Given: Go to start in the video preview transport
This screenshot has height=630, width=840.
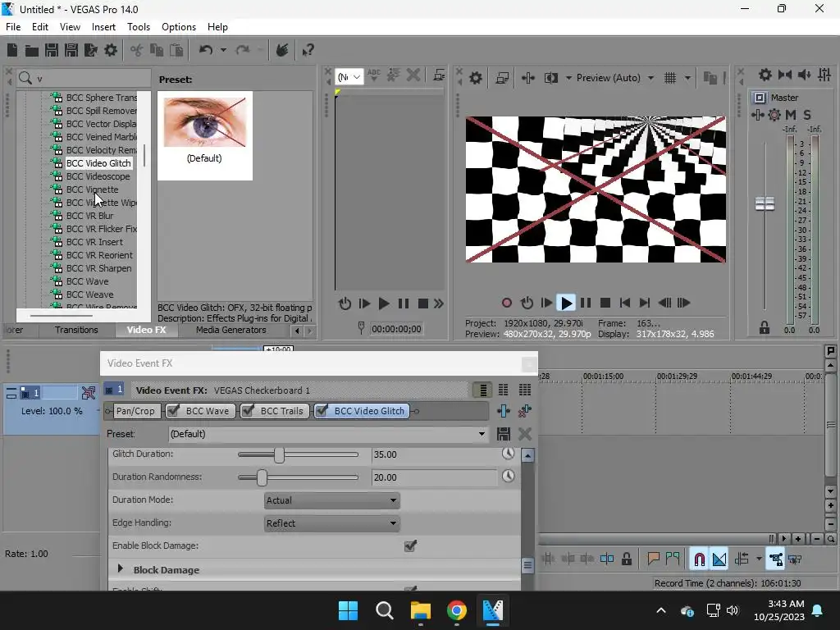Looking at the screenshot, I should click(624, 304).
